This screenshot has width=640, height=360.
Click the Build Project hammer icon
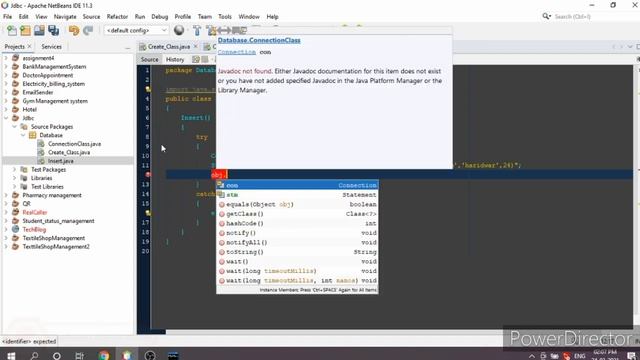(x=197, y=30)
